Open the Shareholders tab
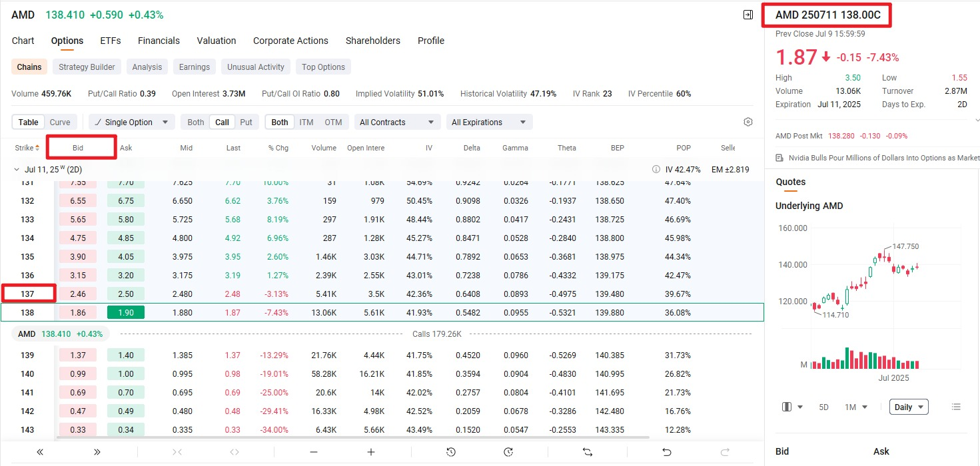 point(373,41)
